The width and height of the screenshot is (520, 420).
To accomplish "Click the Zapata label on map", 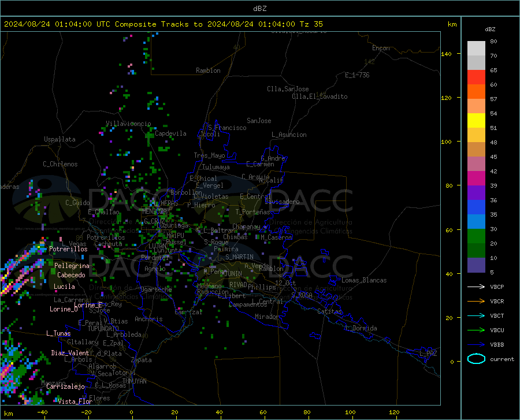I will click(142, 360).
